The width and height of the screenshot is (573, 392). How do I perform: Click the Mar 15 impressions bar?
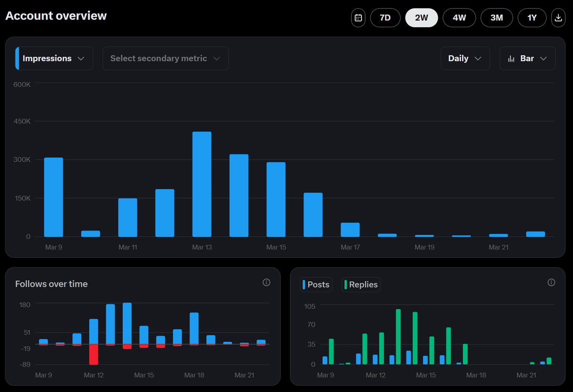[x=276, y=200]
